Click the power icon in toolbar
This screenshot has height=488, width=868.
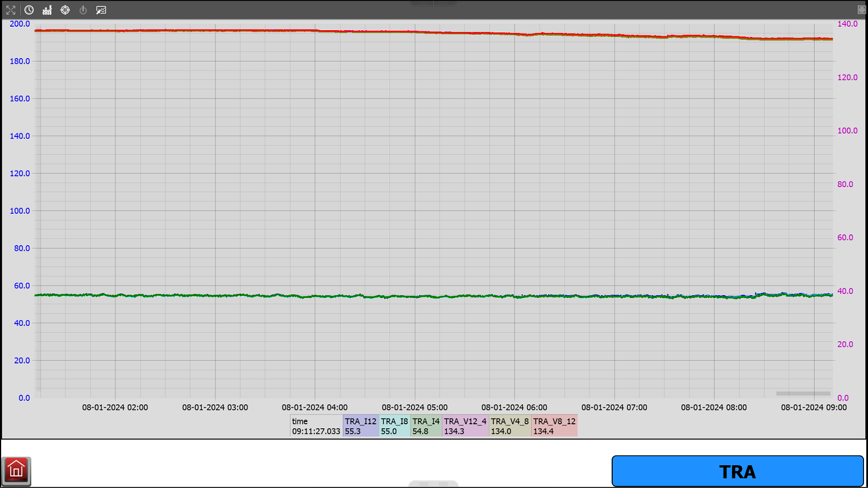point(83,10)
